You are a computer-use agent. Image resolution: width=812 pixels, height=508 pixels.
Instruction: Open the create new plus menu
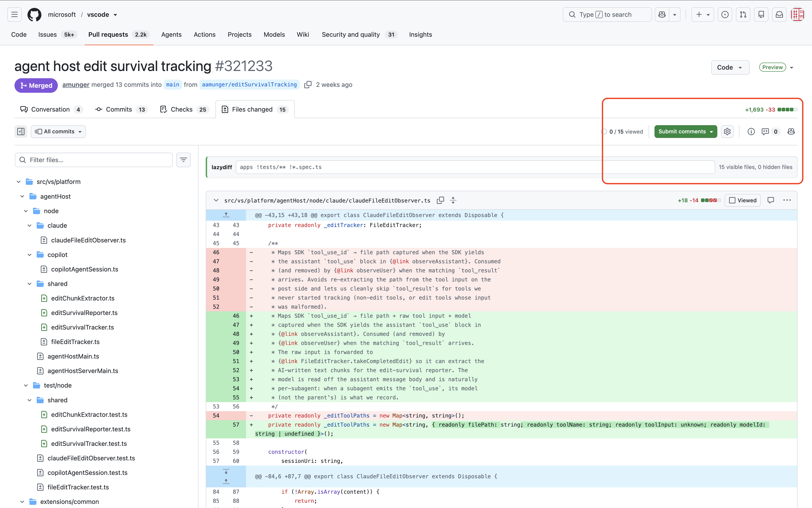[x=703, y=15]
